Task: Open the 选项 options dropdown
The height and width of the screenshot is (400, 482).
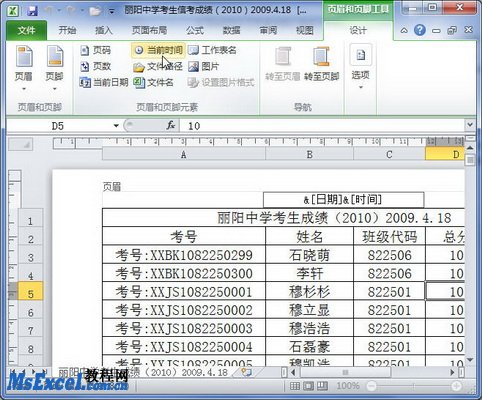Action: [361, 68]
